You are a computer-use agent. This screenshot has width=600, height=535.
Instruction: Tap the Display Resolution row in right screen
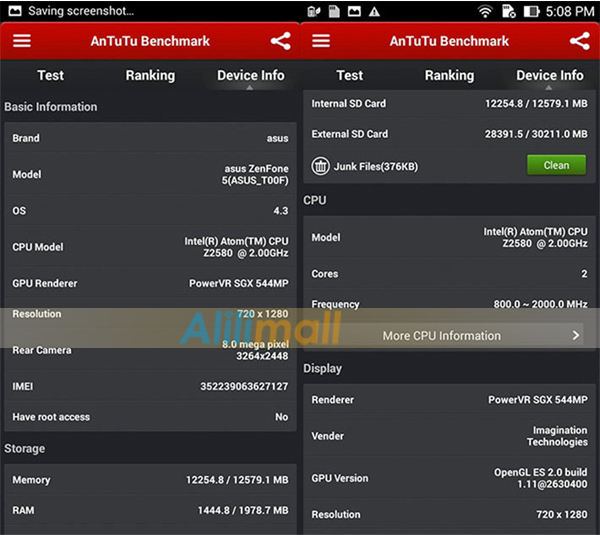449,514
